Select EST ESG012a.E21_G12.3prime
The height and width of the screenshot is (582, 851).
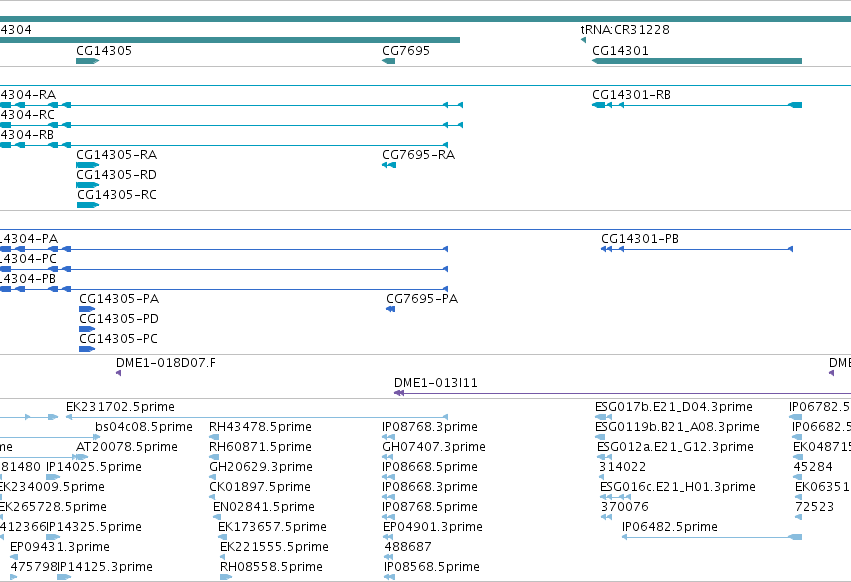[x=675, y=447]
